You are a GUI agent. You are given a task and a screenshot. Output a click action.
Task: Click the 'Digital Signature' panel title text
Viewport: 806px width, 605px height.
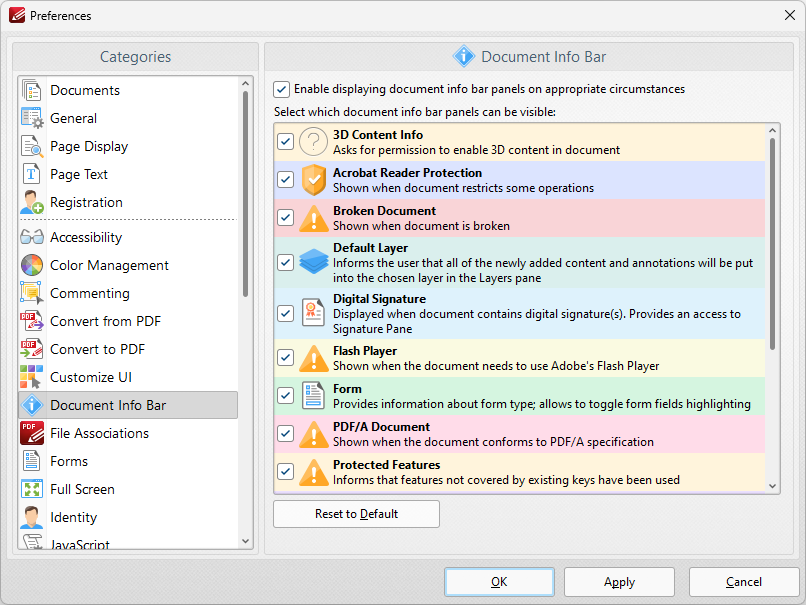[379, 299]
